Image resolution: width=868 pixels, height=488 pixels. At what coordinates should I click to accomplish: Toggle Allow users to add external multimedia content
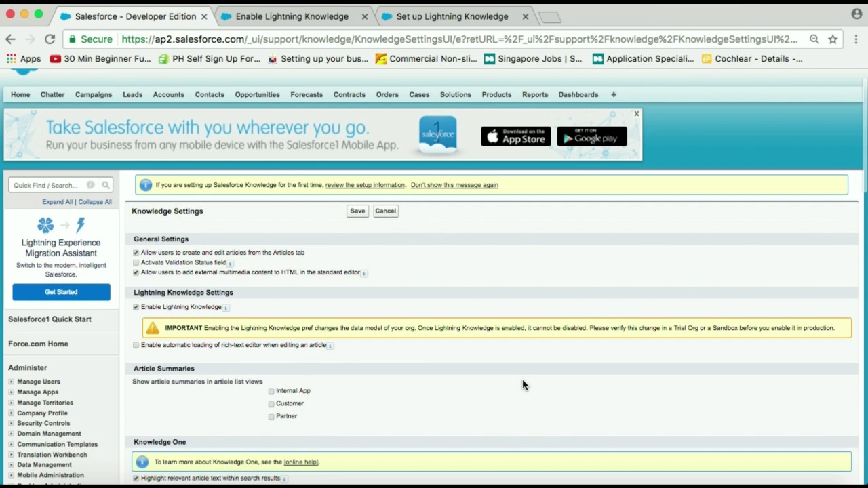point(136,272)
